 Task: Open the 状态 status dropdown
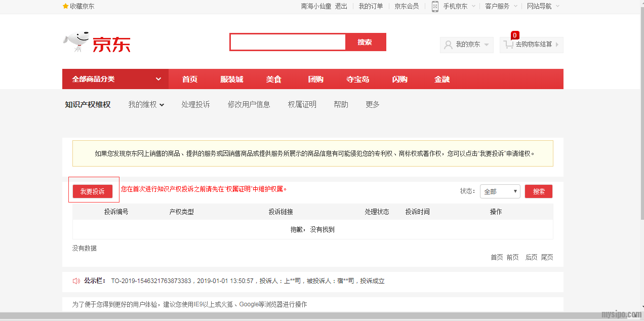coord(500,191)
